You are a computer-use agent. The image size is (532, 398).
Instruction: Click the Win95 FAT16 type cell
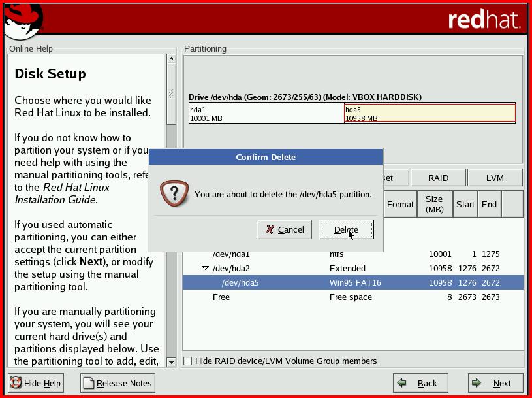(355, 282)
